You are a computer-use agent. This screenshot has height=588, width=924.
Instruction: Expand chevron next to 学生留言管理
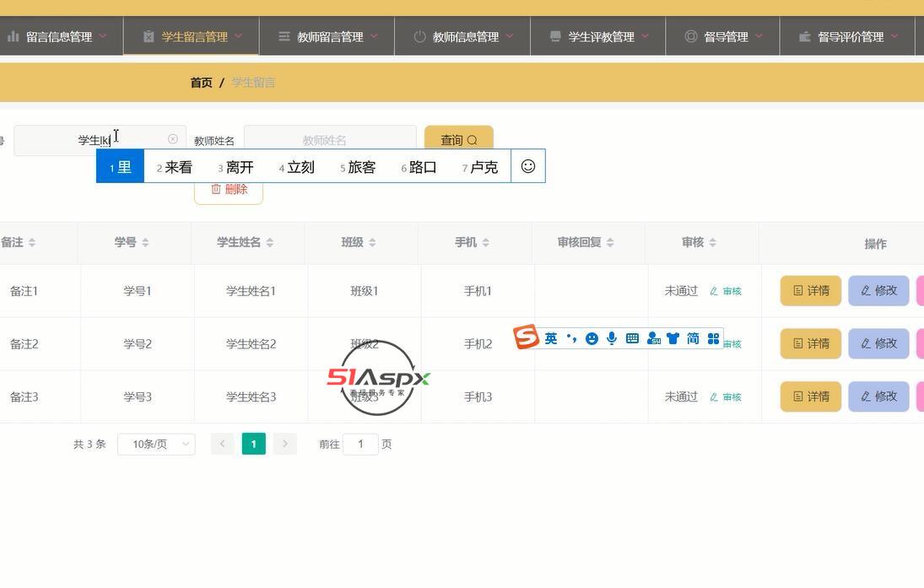[238, 36]
